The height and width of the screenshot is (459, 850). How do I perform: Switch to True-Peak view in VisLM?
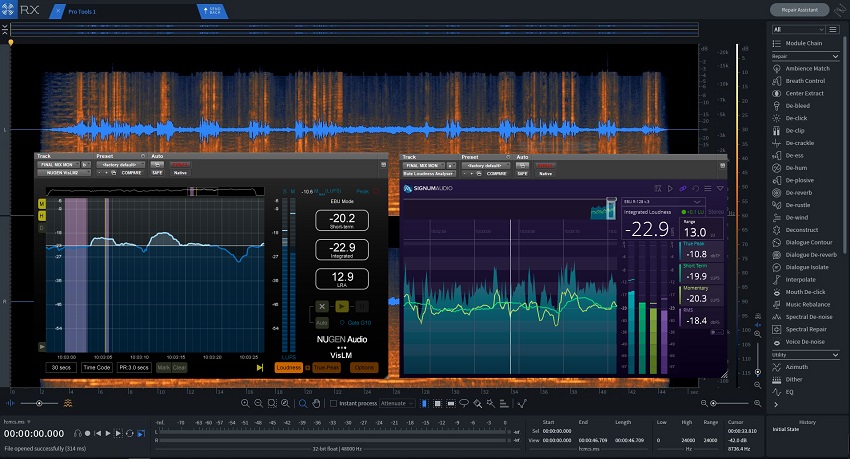pos(327,367)
